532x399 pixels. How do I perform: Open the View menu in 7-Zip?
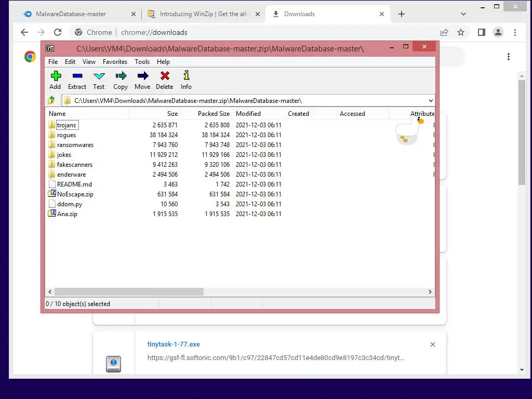[89, 62]
